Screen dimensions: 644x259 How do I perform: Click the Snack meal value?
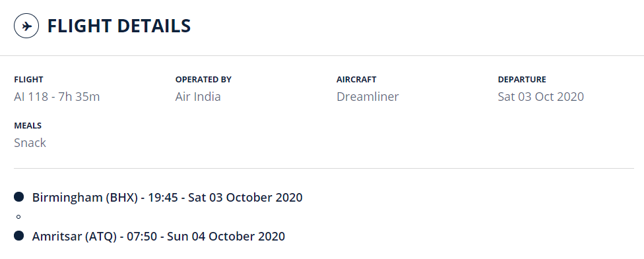pyautogui.click(x=30, y=143)
